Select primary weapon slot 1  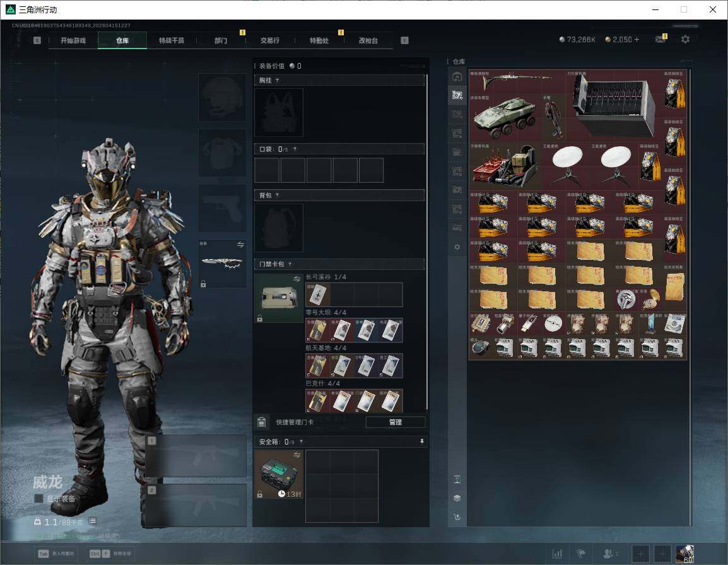(196, 455)
